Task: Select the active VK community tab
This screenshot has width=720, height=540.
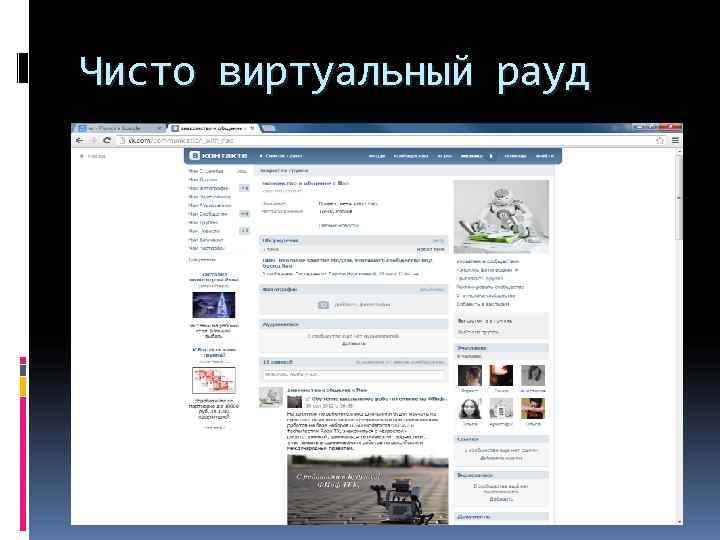Action: pos(214,129)
